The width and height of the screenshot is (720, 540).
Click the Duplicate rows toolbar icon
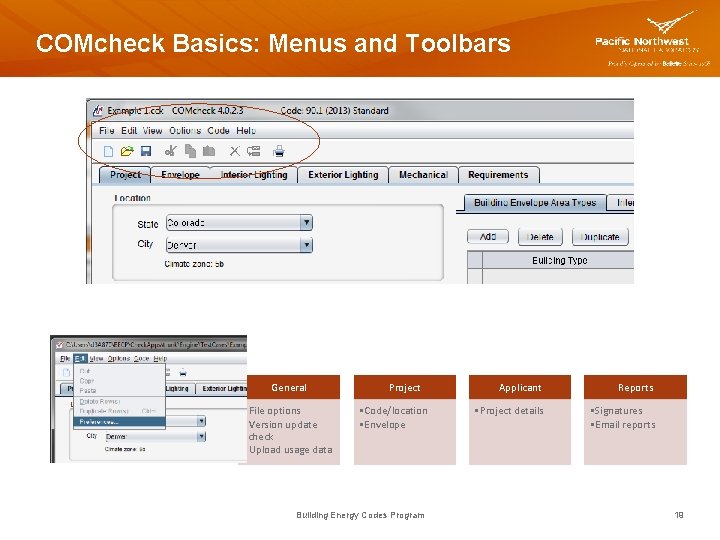253,151
